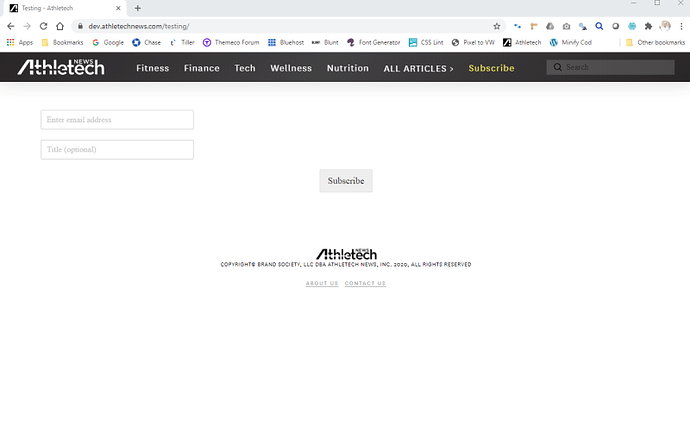The height and width of the screenshot is (432, 690).
Task: Open the Extensions puzzle piece icon
Action: tap(648, 26)
